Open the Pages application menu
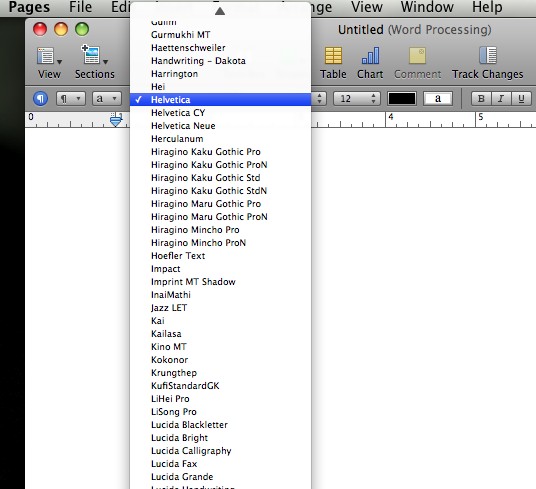 (29, 7)
